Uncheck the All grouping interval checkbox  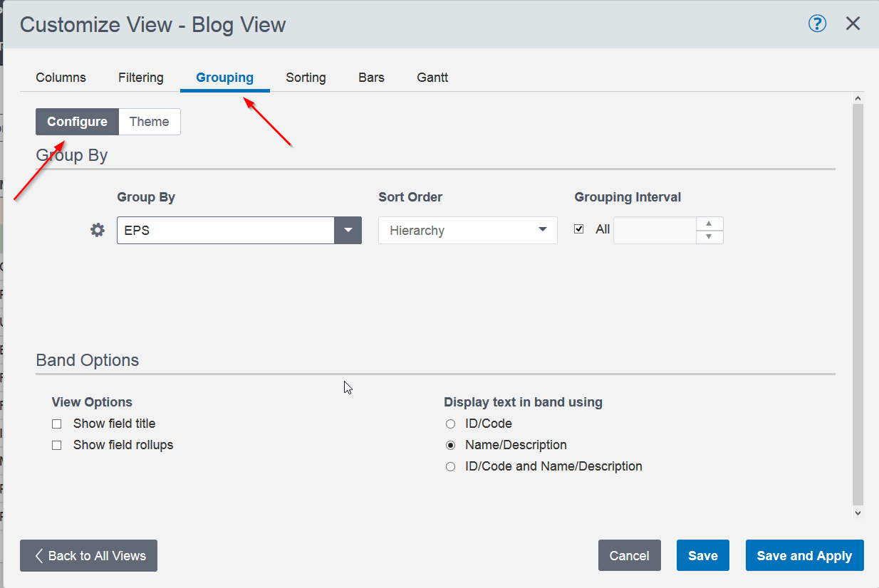point(579,229)
